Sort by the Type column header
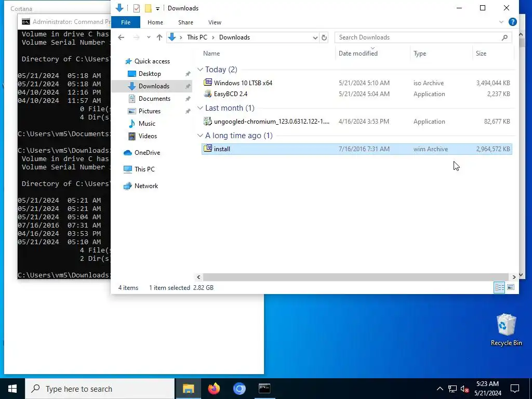The image size is (532, 399). point(420,54)
